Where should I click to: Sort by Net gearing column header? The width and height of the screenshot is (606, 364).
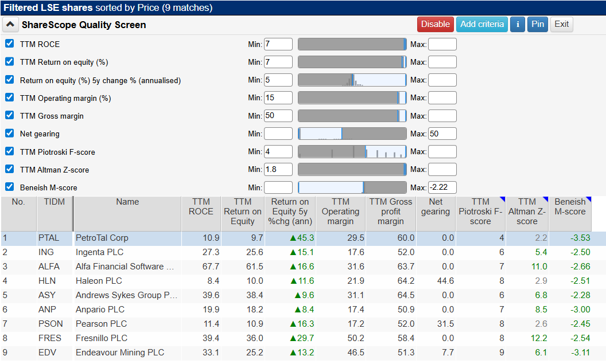pos(436,214)
